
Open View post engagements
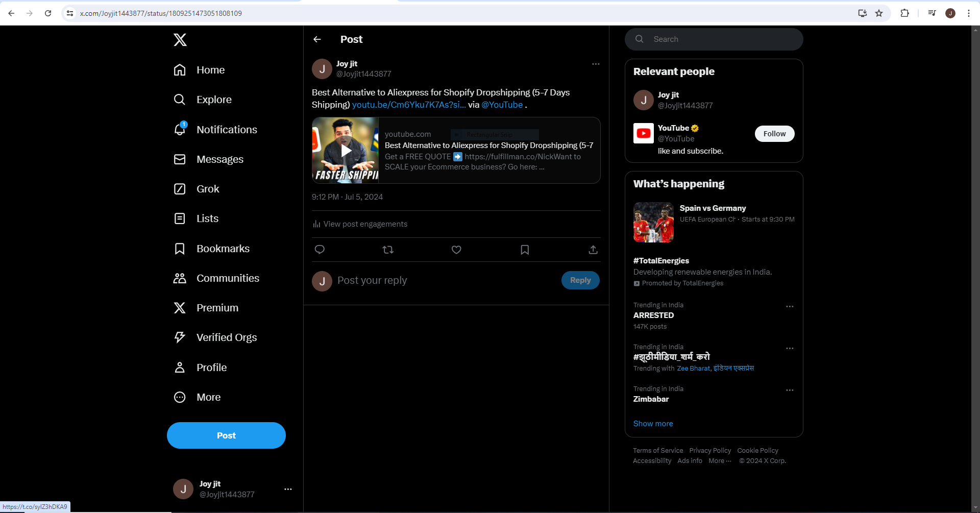[360, 224]
